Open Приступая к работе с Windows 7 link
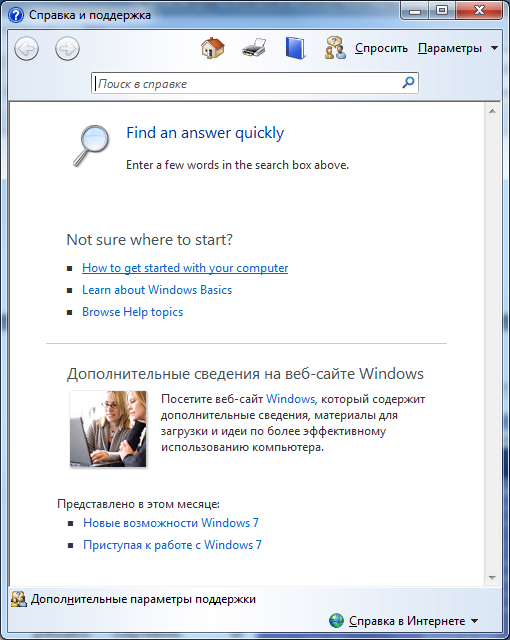Screen dimensions: 510x640 tap(172, 545)
